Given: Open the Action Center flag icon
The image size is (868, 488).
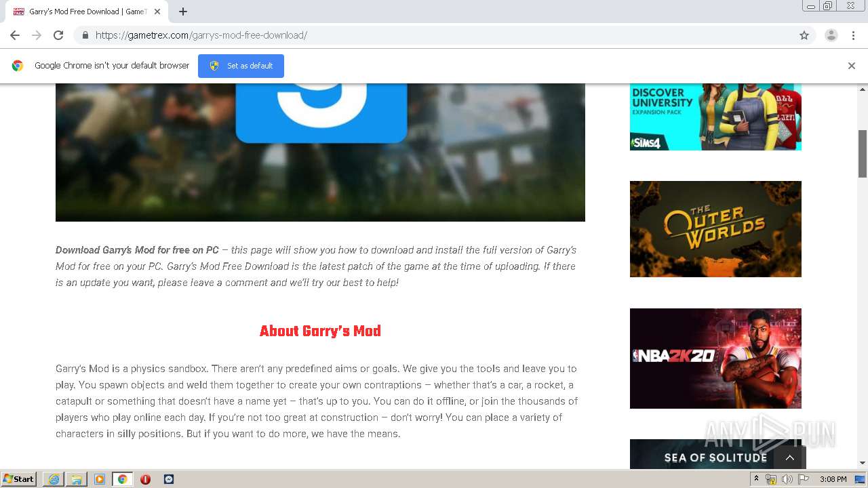Looking at the screenshot, I should (x=804, y=479).
